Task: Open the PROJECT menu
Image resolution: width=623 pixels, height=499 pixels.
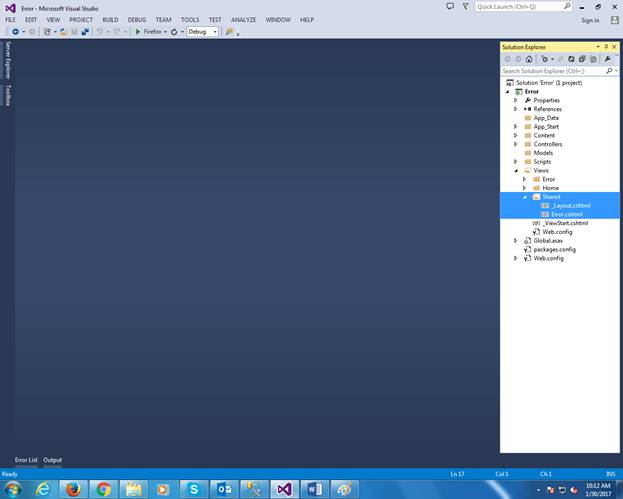Action: pyautogui.click(x=81, y=19)
